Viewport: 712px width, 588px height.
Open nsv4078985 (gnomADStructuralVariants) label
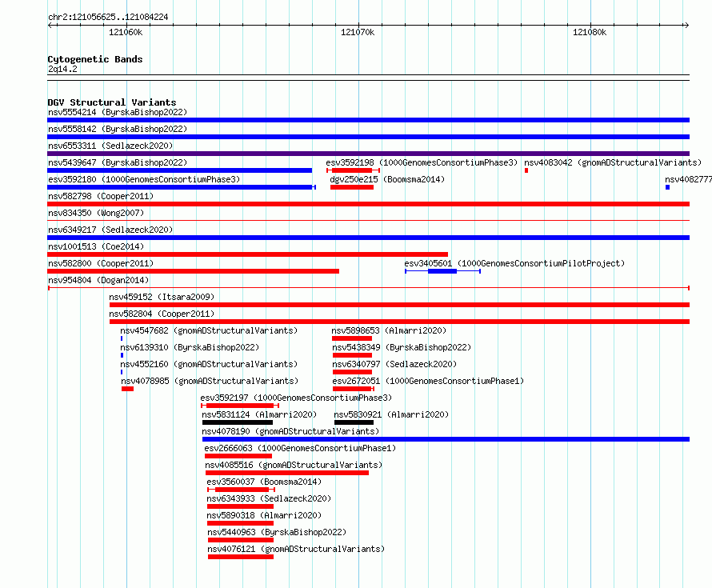(210, 381)
